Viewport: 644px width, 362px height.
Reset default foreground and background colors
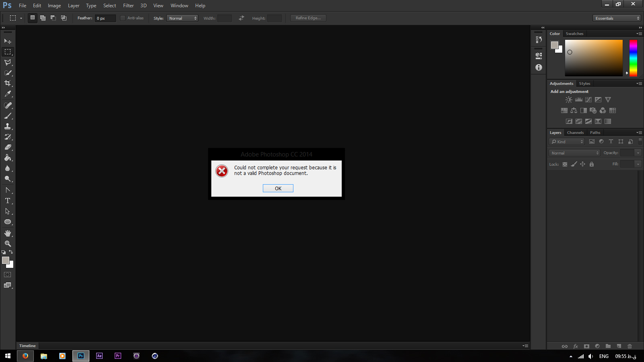pos(4,252)
